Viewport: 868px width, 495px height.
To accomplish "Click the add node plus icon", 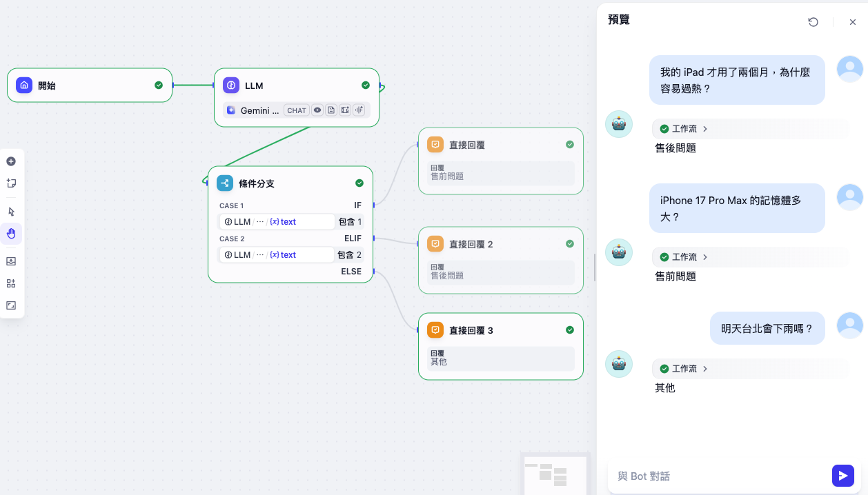I will tap(11, 161).
